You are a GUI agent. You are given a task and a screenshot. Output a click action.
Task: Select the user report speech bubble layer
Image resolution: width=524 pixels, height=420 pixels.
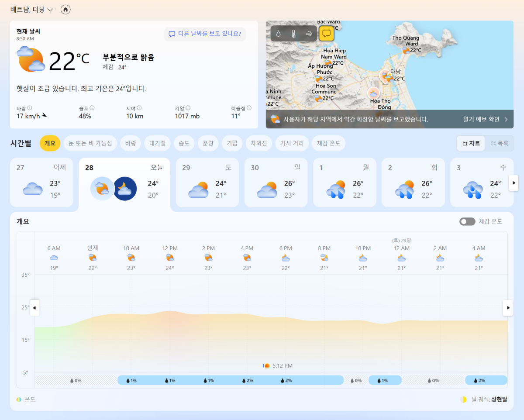(x=326, y=34)
